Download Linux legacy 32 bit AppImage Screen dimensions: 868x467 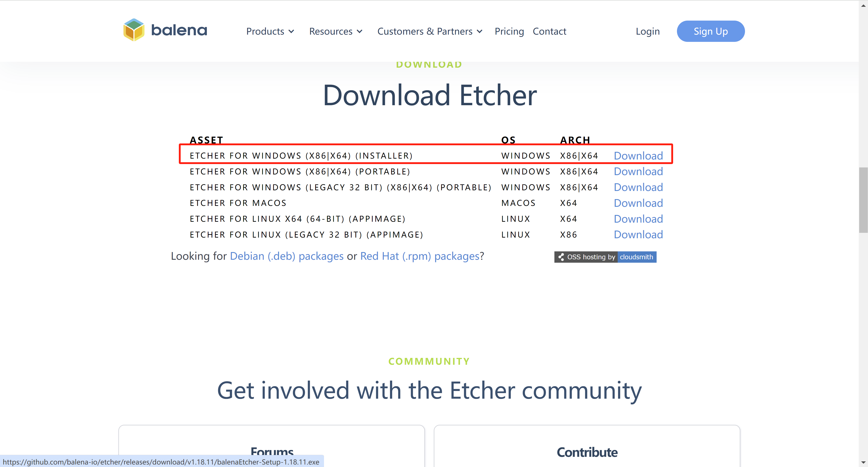coord(638,235)
